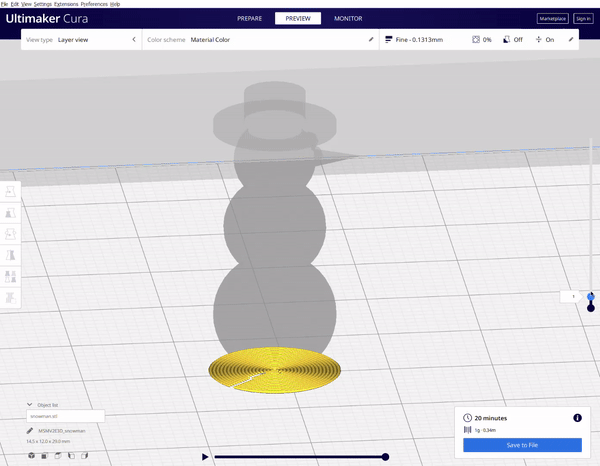Select the Move tool in left toolbar
This screenshot has height=466, width=600.
[11, 191]
